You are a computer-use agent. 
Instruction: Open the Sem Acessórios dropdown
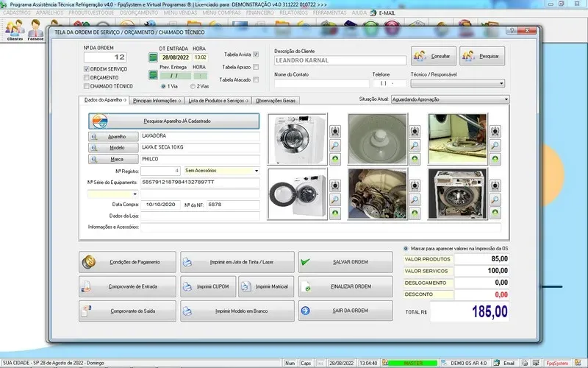[x=256, y=170]
